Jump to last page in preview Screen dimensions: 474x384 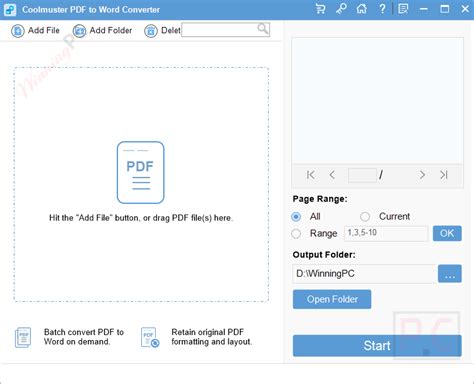point(444,175)
